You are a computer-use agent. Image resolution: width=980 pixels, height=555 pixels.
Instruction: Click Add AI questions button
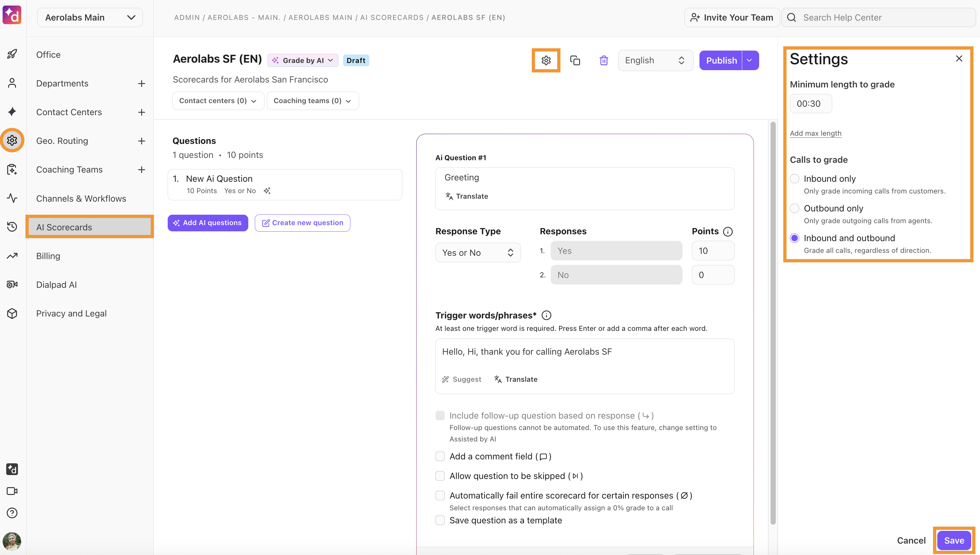click(208, 223)
